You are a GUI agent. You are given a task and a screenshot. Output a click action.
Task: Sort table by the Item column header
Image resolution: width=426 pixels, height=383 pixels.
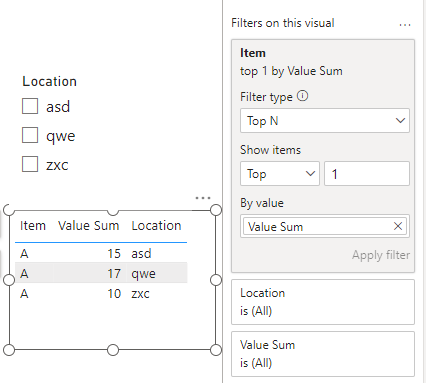point(33,226)
